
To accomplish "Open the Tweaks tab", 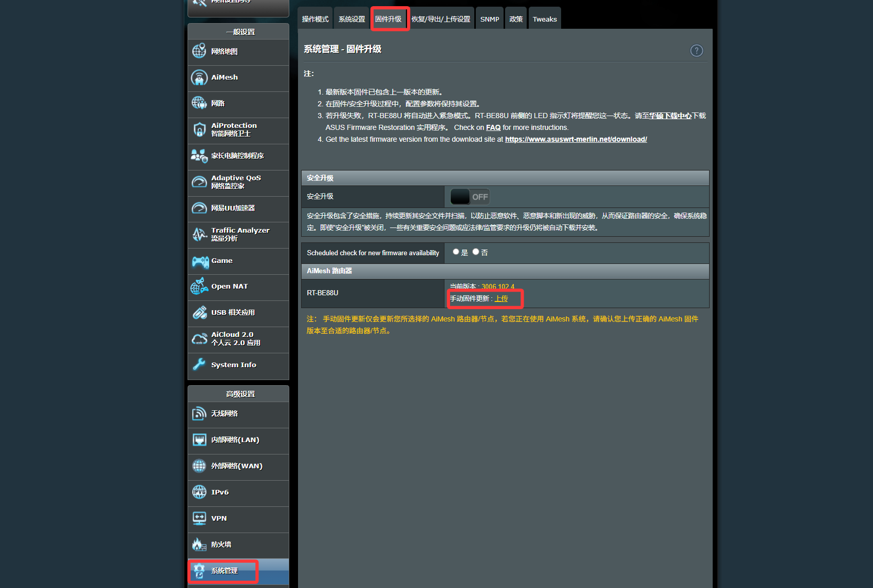I will tap(545, 19).
